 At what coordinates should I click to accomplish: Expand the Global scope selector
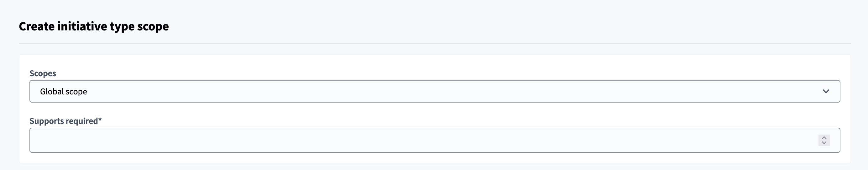[x=435, y=91]
